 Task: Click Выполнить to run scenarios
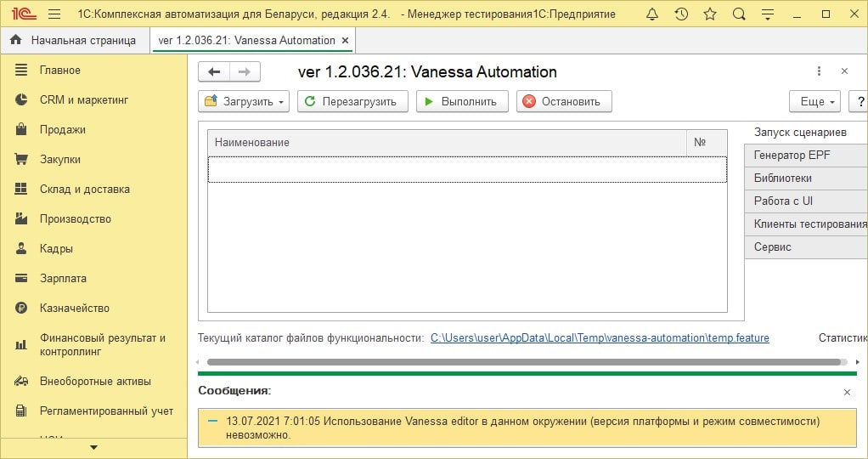(x=462, y=101)
